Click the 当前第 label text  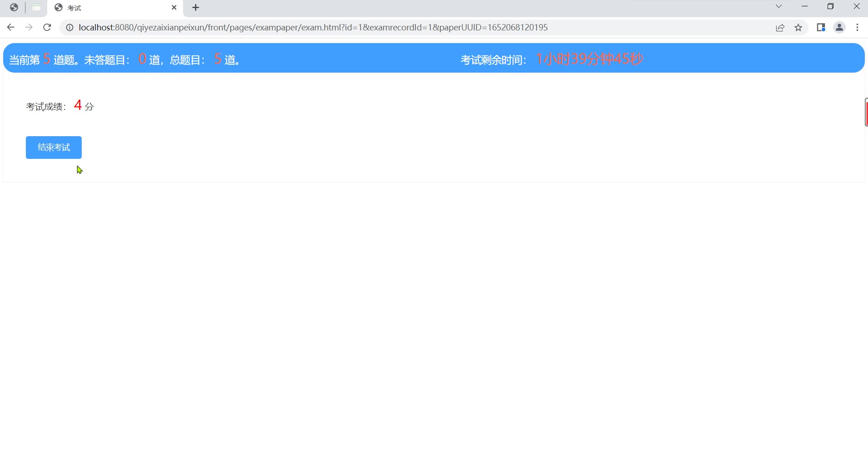[25, 60]
